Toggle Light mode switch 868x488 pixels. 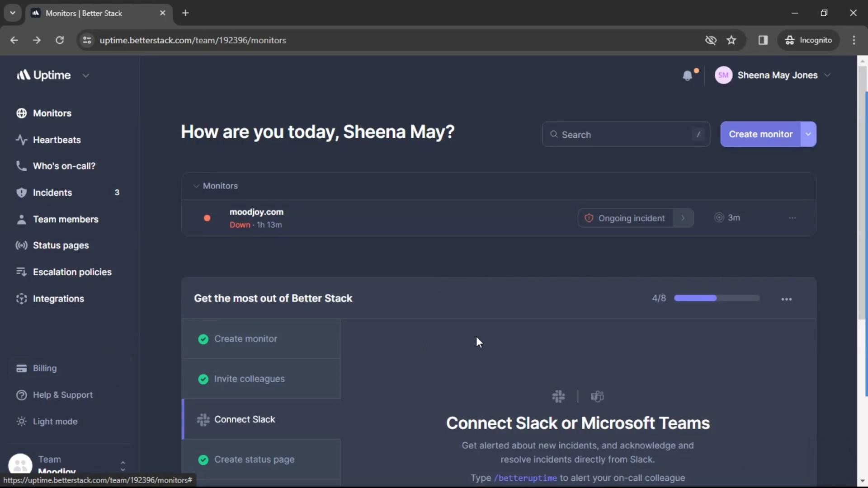(55, 422)
